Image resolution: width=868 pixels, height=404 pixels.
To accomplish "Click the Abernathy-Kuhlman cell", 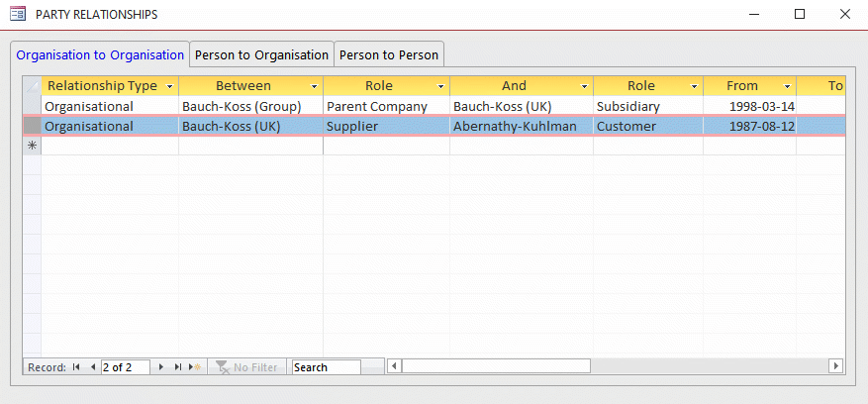I will tap(522, 126).
